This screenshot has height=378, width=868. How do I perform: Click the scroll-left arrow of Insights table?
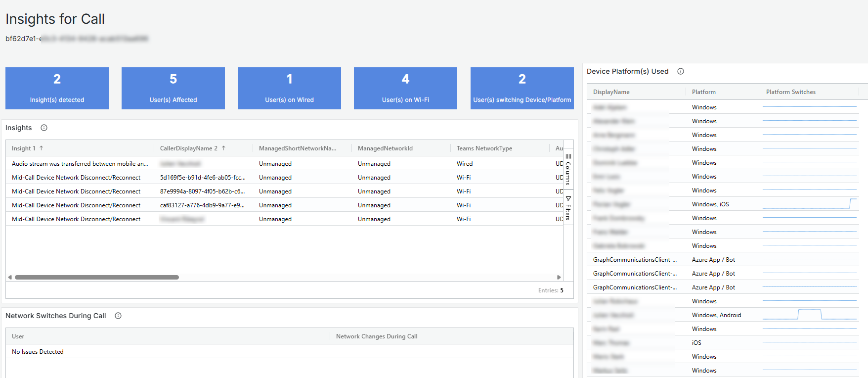point(10,277)
